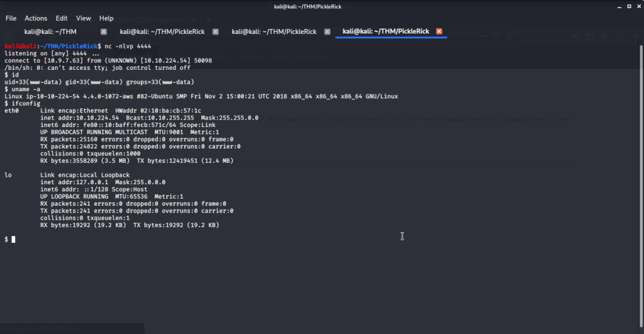Click the eth0 interface label in output
The width and height of the screenshot is (644, 334).
(x=12, y=111)
